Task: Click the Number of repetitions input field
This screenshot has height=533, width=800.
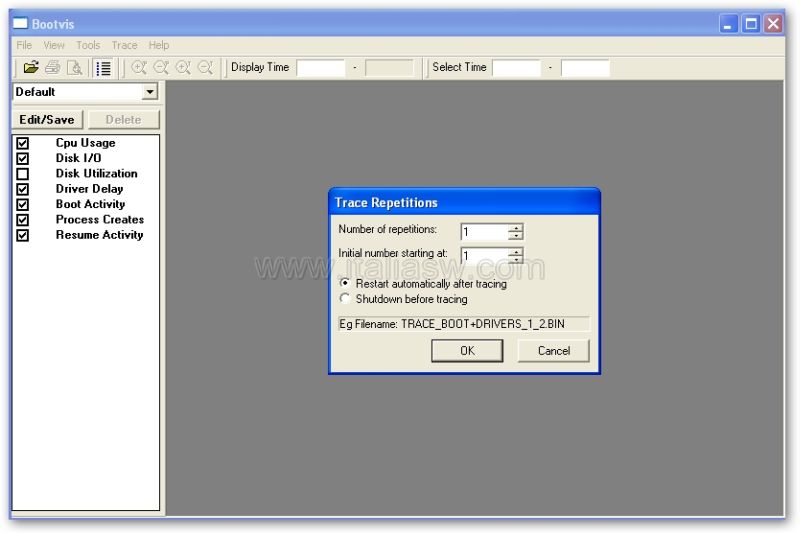Action: click(x=485, y=232)
